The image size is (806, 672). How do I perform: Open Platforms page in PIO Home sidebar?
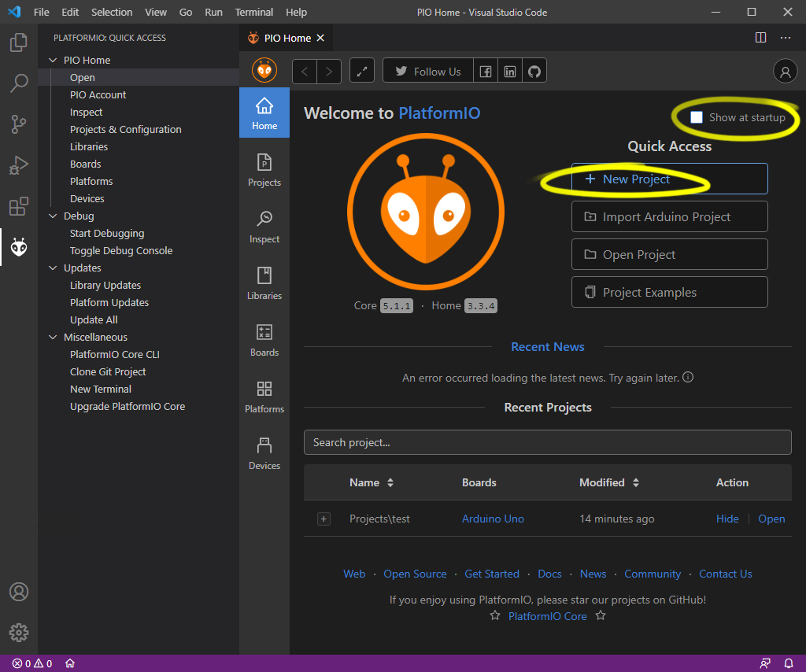[264, 397]
